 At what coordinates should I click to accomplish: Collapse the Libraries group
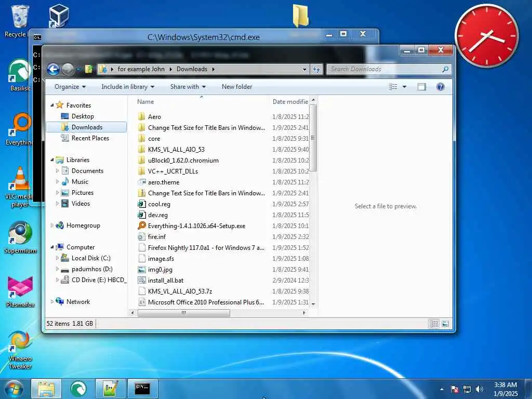click(x=52, y=160)
